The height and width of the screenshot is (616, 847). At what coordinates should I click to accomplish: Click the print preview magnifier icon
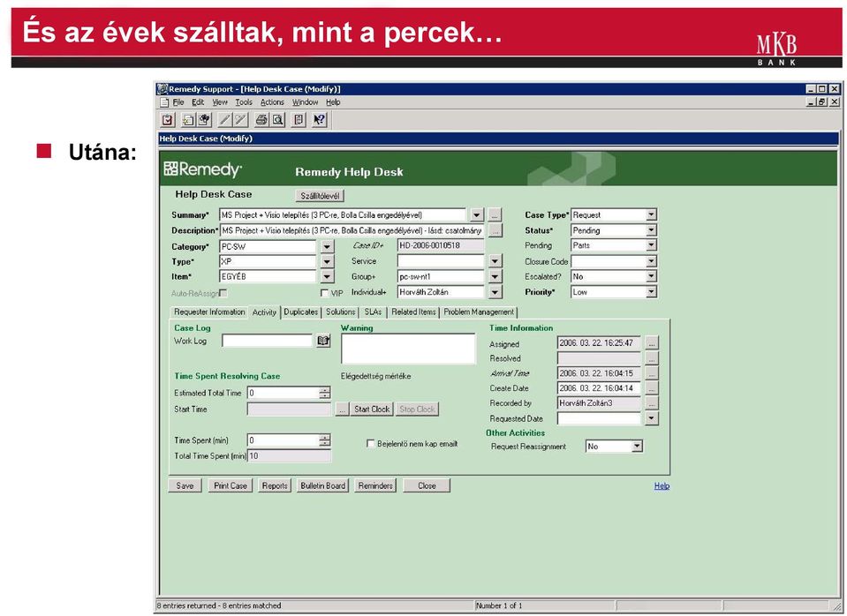(277, 120)
